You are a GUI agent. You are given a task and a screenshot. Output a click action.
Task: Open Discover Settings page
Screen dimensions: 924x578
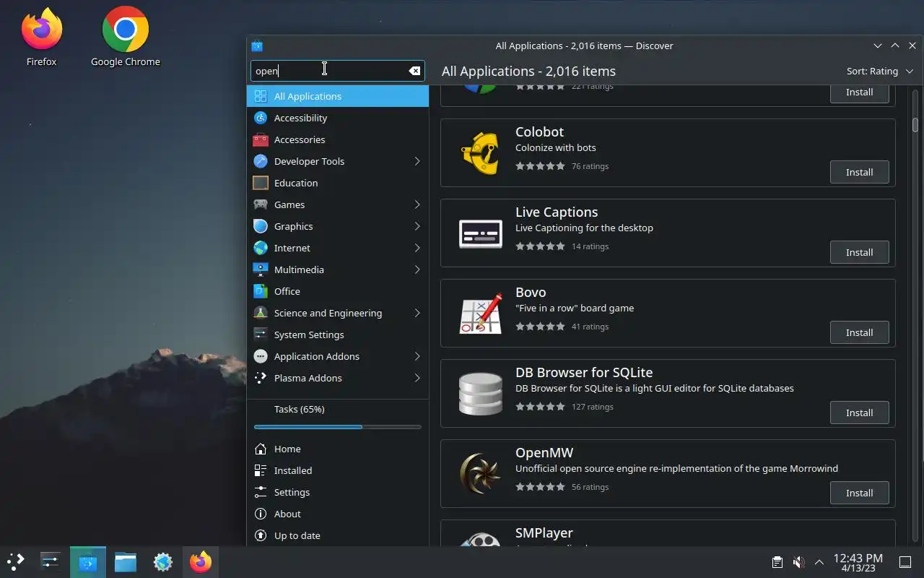tap(338, 492)
